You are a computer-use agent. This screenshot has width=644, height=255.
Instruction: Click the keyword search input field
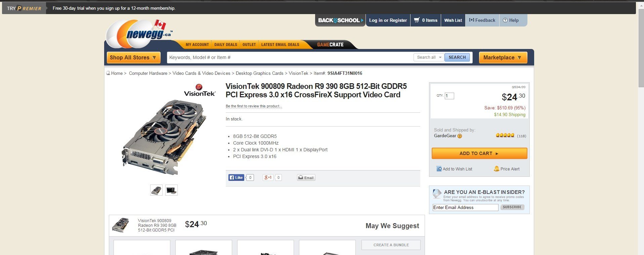point(290,57)
